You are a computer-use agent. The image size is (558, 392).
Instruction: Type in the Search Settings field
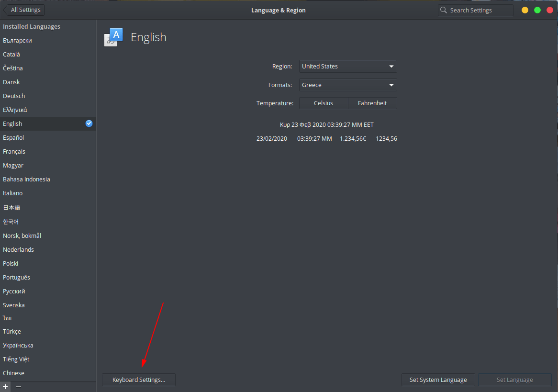(479, 10)
